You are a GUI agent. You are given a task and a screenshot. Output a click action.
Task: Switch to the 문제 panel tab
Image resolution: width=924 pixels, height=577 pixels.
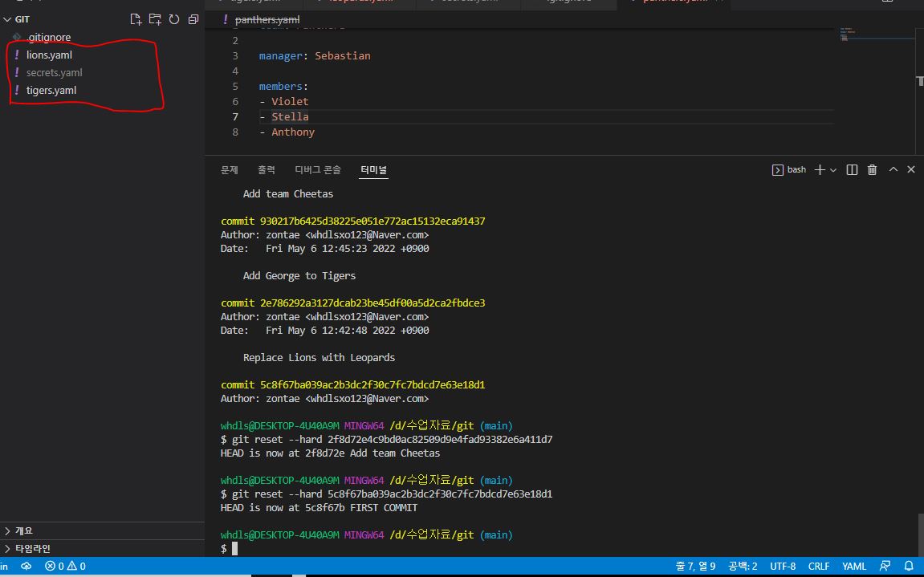pyautogui.click(x=230, y=170)
